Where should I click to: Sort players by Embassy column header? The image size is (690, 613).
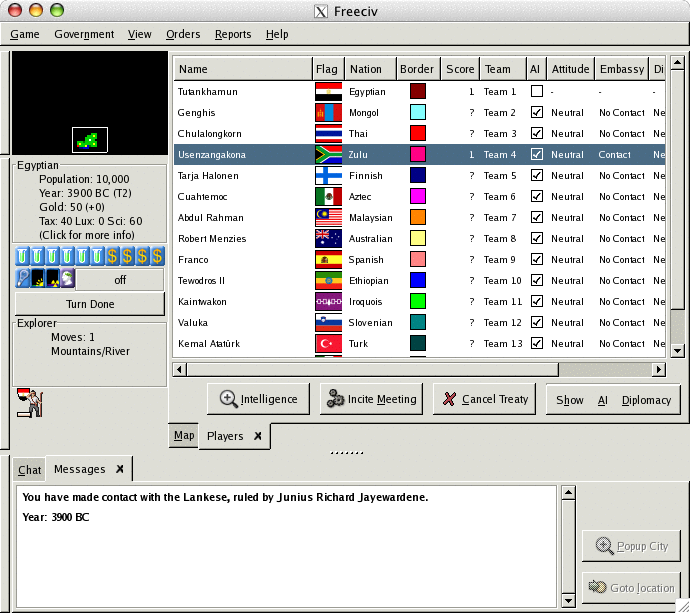point(621,69)
